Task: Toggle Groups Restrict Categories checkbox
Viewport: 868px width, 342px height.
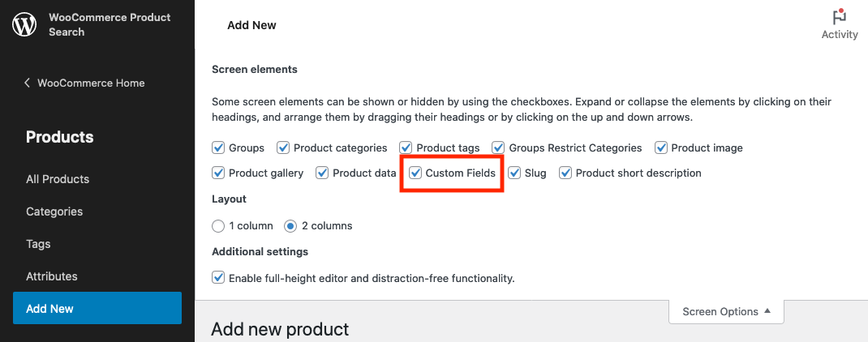Action: click(x=498, y=147)
